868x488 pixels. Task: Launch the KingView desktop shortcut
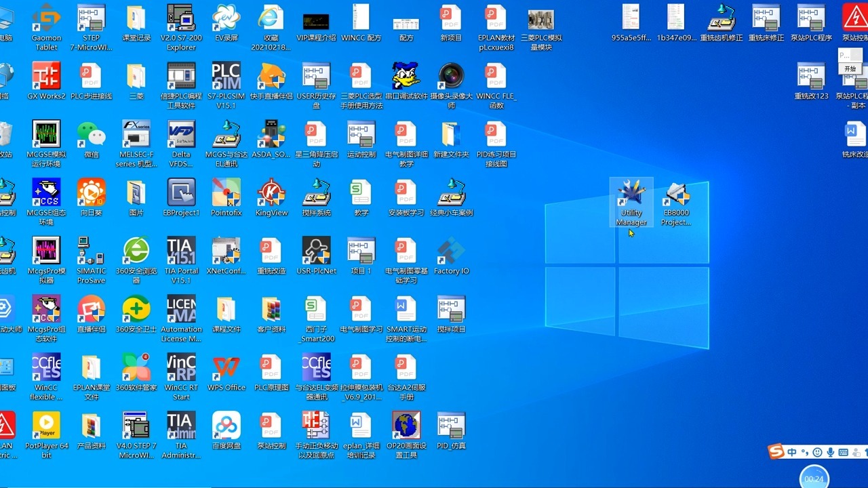coord(271,193)
